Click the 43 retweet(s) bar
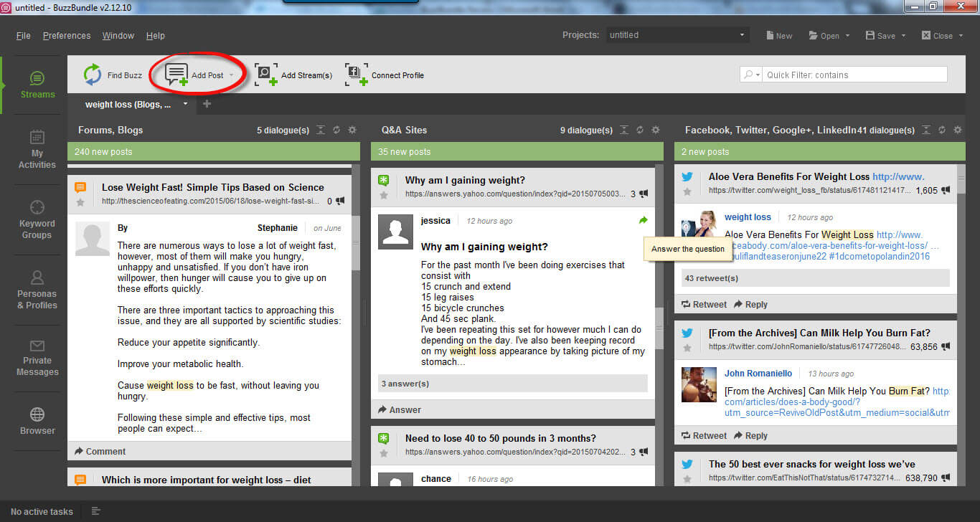This screenshot has height=522, width=980. [x=815, y=278]
